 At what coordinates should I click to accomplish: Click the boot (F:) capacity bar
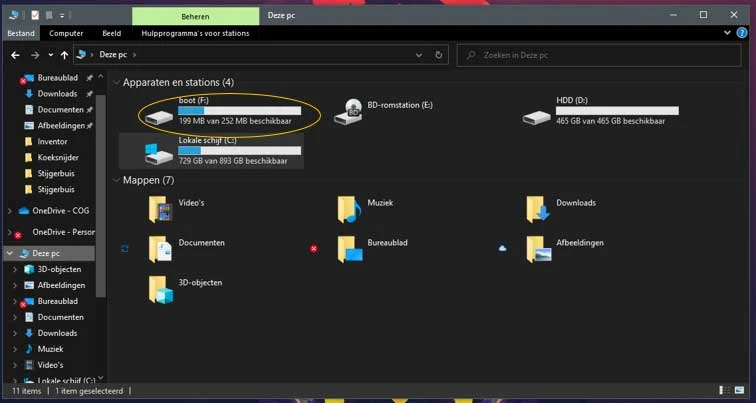pos(240,111)
